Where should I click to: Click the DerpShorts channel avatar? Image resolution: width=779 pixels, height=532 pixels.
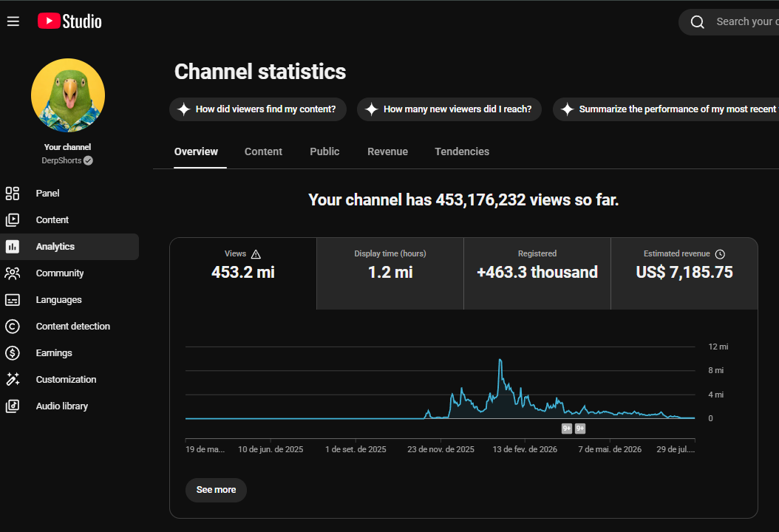tap(68, 95)
